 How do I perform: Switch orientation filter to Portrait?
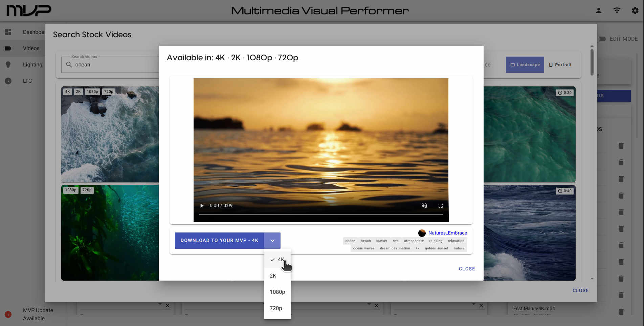560,64
